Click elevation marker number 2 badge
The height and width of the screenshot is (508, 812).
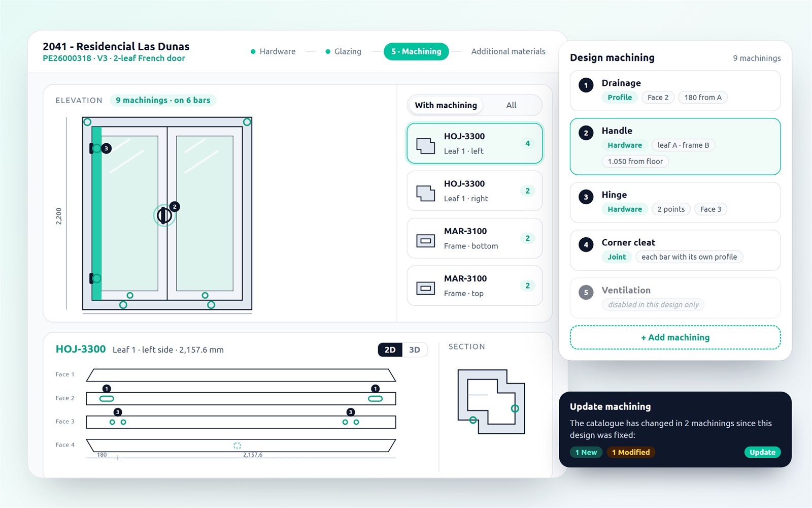pyautogui.click(x=175, y=207)
